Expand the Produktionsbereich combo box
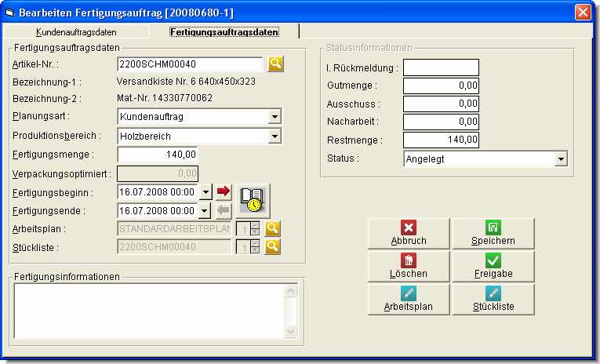Image resolution: width=600 pixels, height=364 pixels. 275,136
